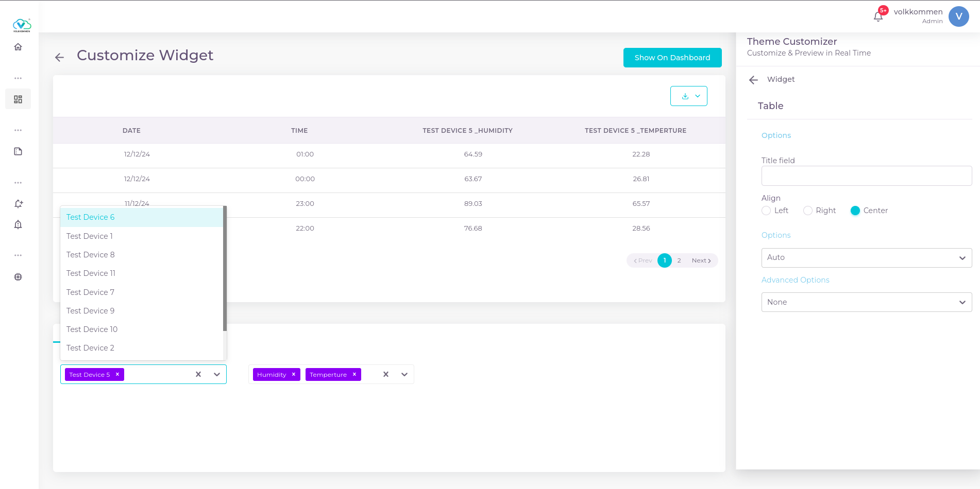The height and width of the screenshot is (489, 980).
Task: Open the None advanced options dropdown
Action: click(866, 302)
